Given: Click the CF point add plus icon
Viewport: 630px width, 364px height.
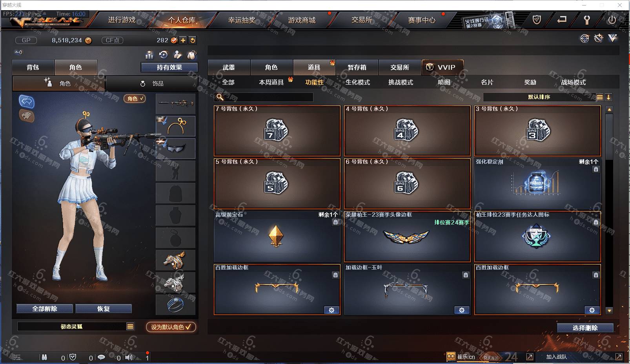Looking at the screenshot, I should point(183,40).
